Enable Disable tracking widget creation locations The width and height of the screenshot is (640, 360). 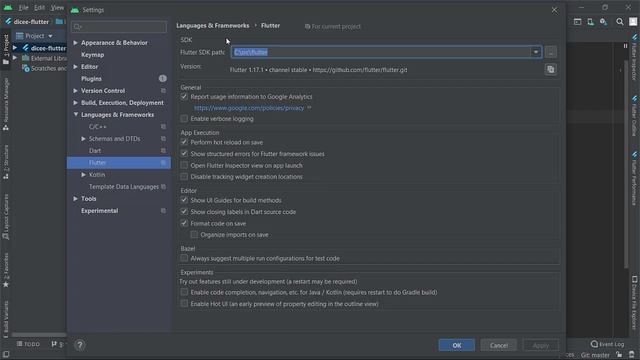[184, 176]
